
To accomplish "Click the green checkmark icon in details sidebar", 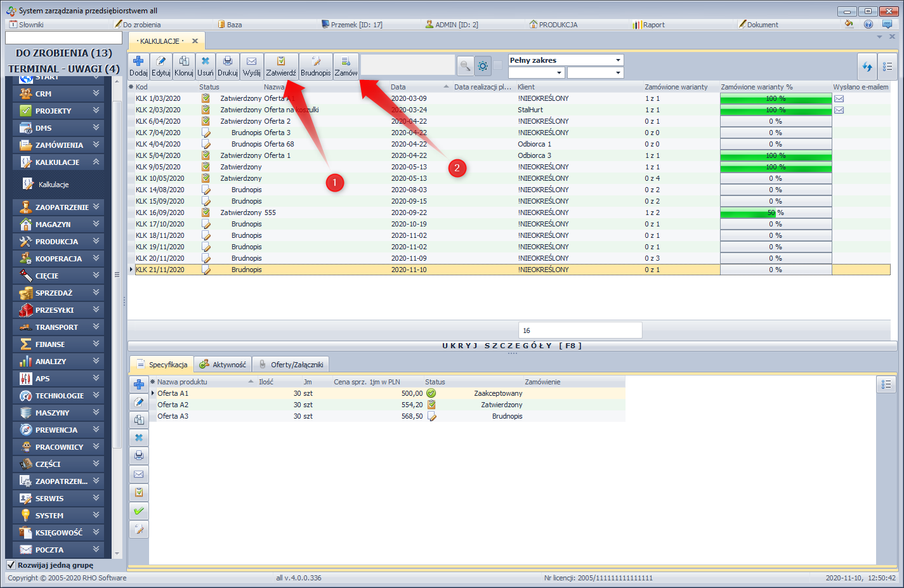I will (139, 511).
